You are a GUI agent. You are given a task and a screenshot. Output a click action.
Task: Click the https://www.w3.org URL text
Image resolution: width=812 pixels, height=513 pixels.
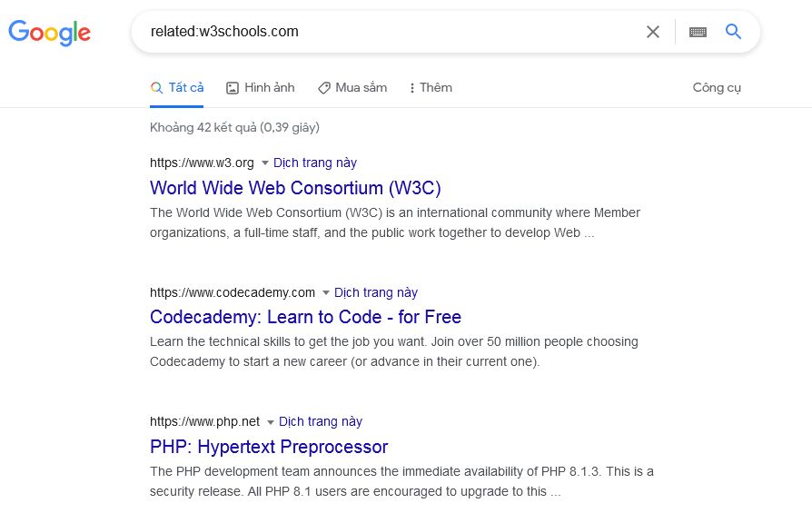click(202, 163)
